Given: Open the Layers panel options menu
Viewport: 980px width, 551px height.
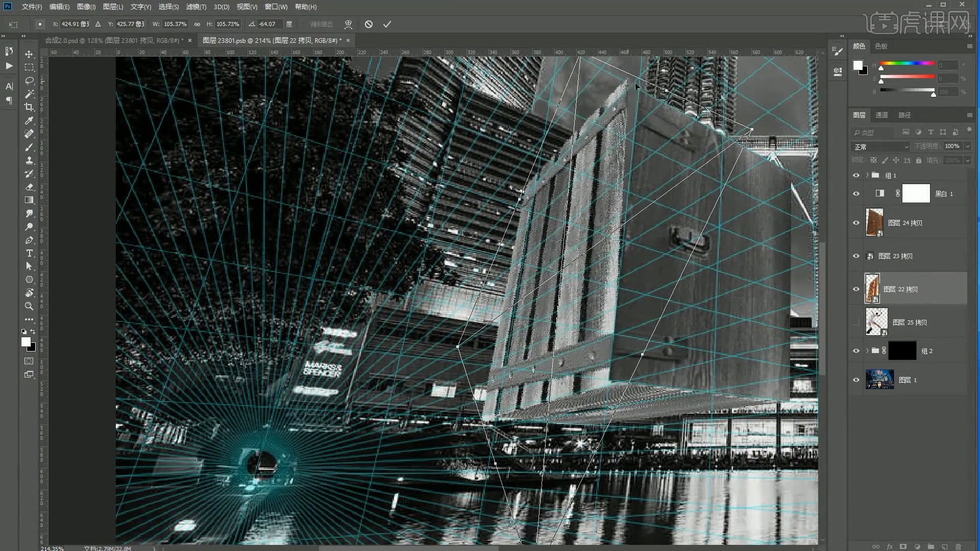Looking at the screenshot, I should click(x=969, y=115).
